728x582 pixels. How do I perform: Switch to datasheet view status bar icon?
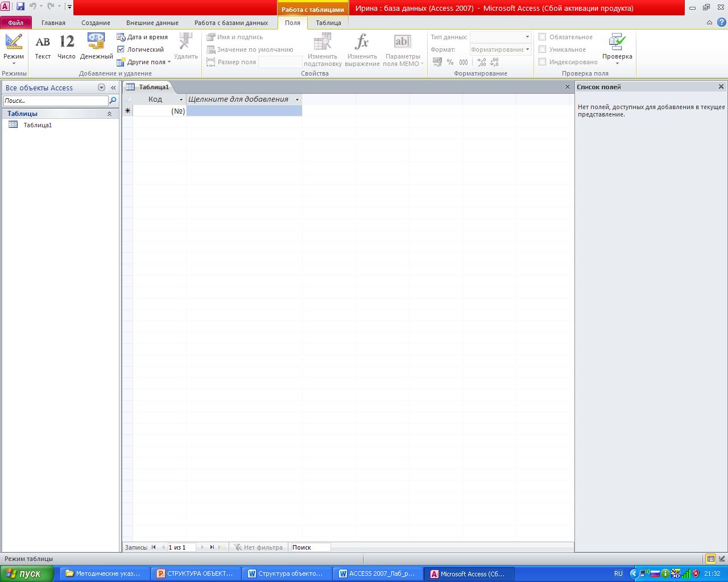[711, 559]
